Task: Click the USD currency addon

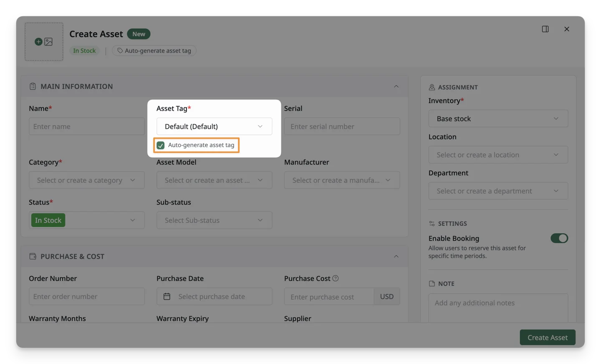Action: point(387,296)
